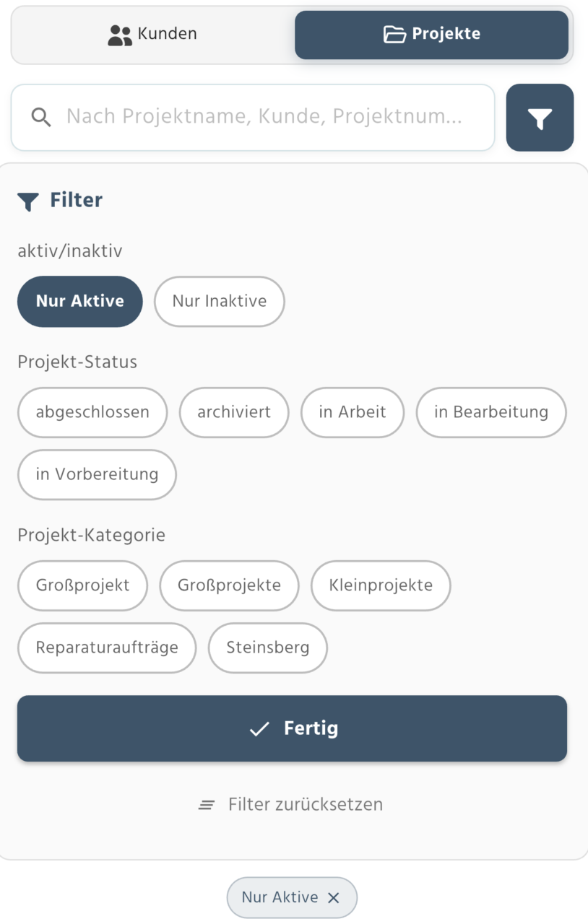Click Filter zurücksetzen to reset filters

292,804
